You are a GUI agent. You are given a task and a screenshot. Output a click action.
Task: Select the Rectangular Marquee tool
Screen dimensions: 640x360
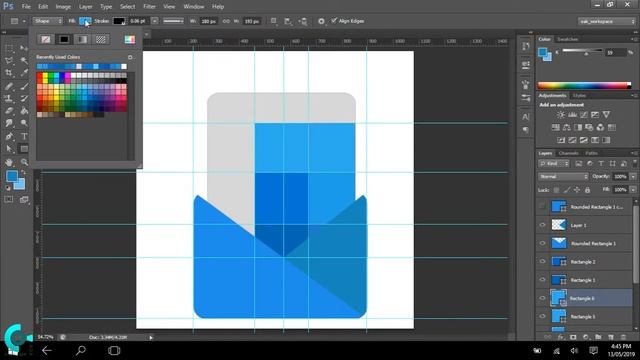click(9, 48)
